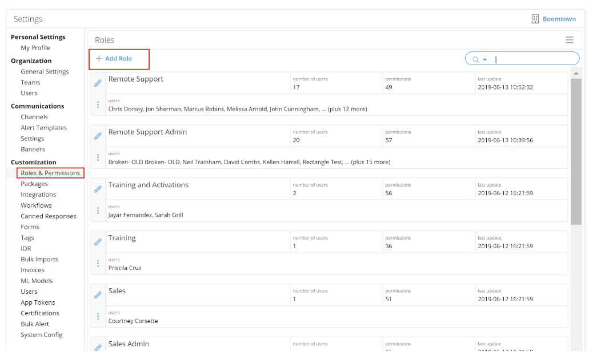Click permissions value 57
593x364 pixels.
pyautogui.click(x=389, y=140)
